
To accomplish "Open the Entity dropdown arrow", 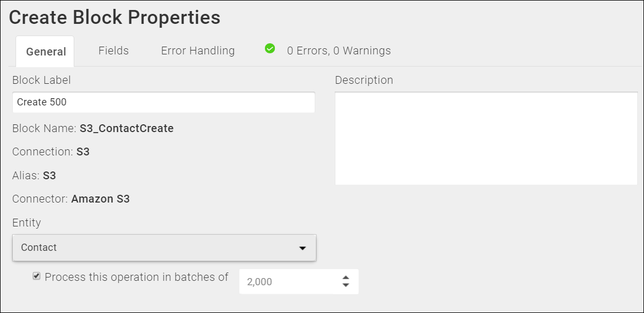I will 303,248.
